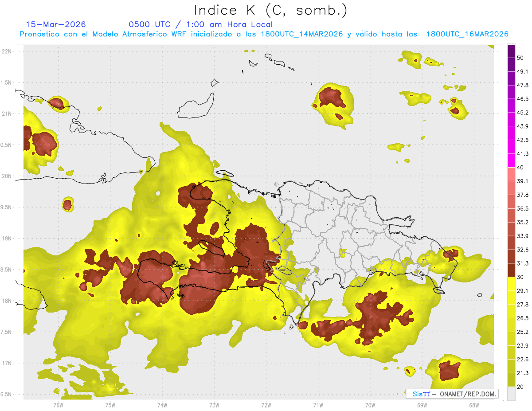The height and width of the screenshot is (411, 532).
Task: Click the colorbar value 36.5
Action: point(523,208)
